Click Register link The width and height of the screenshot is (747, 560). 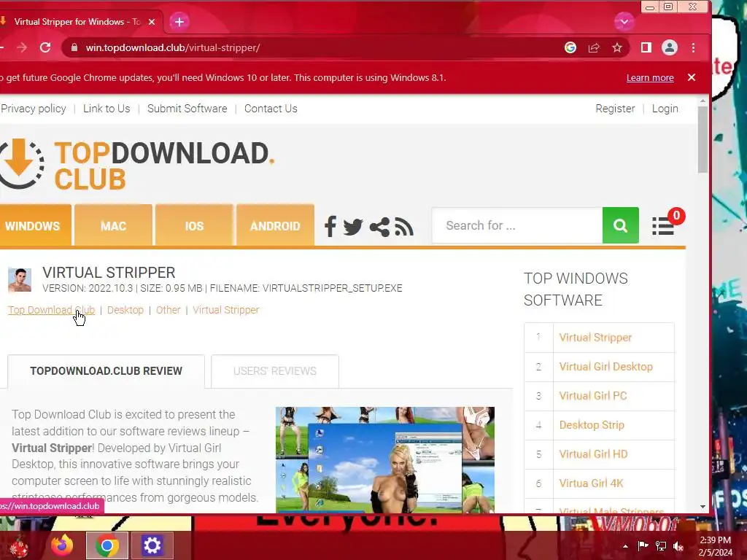pyautogui.click(x=615, y=109)
